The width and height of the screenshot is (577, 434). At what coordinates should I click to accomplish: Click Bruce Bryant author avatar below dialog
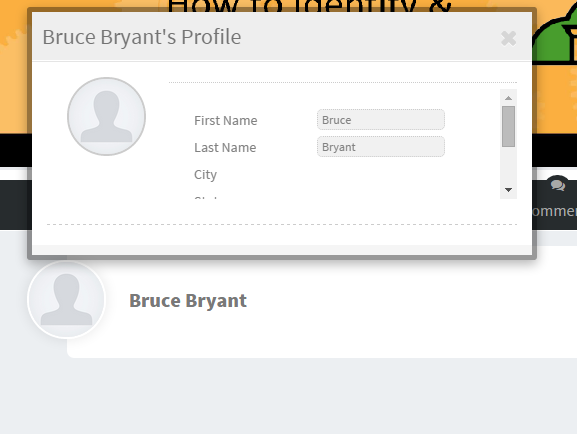point(66,299)
